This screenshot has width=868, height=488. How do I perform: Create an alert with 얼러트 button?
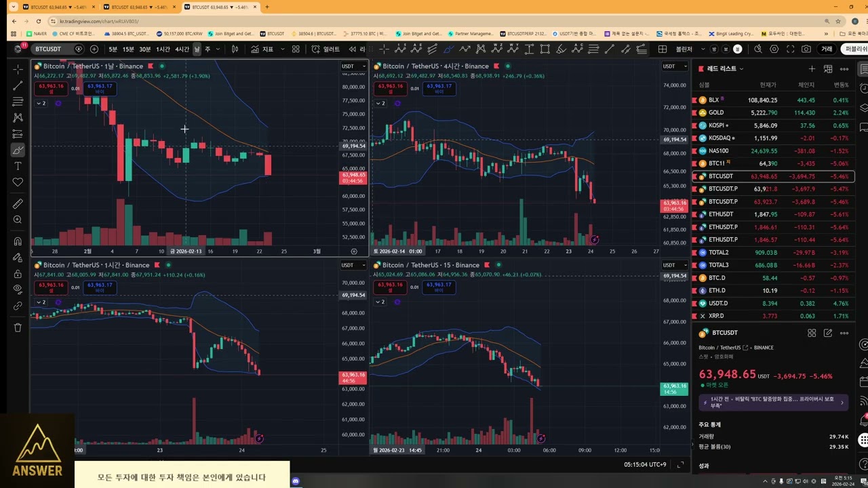(326, 49)
